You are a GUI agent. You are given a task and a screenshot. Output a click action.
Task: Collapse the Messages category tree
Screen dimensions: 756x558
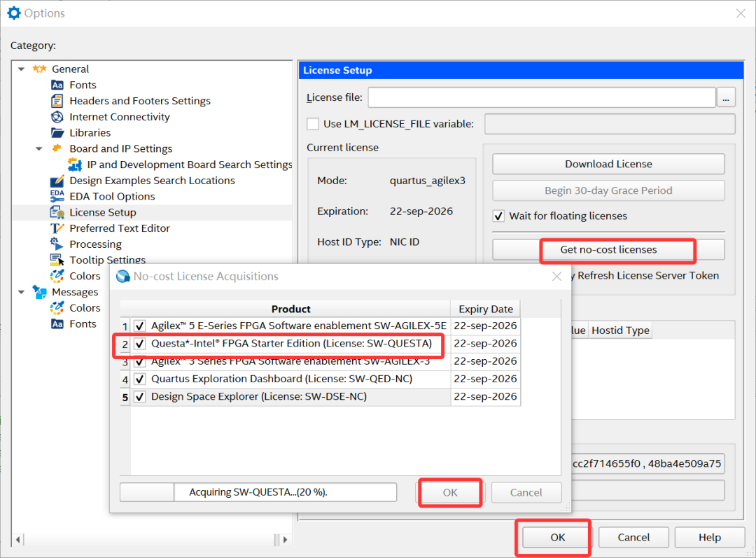pyautogui.click(x=21, y=292)
